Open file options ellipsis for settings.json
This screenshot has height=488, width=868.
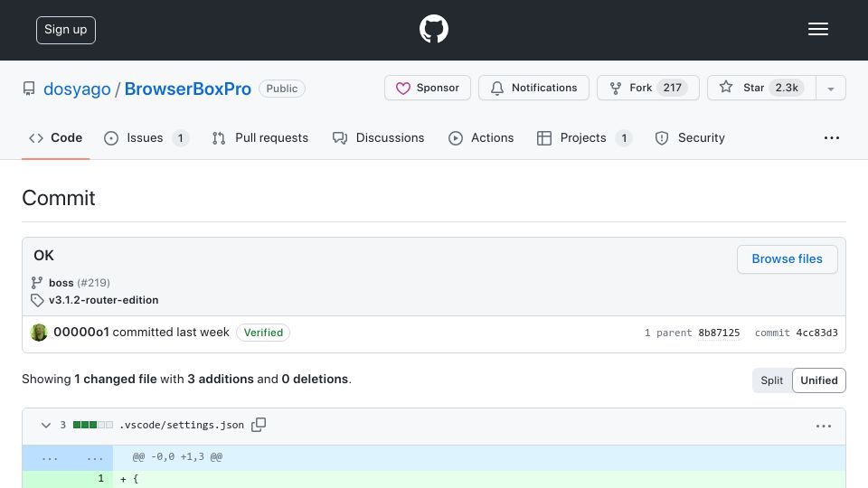click(x=823, y=426)
